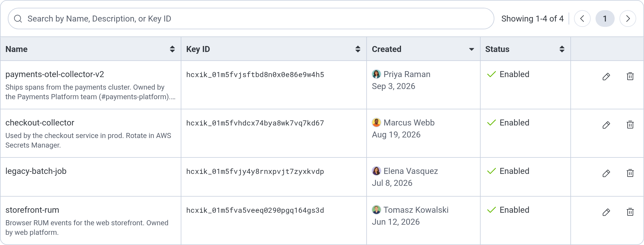Click the Showing 1-4 of 4 count
The width and height of the screenshot is (644, 245).
(532, 19)
